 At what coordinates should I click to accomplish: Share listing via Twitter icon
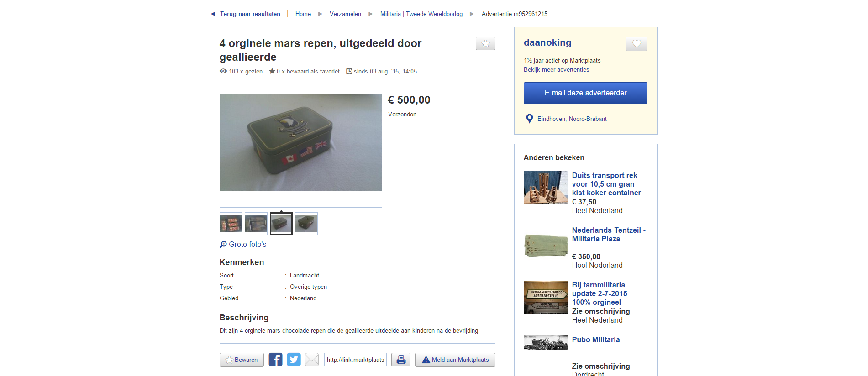pyautogui.click(x=294, y=360)
